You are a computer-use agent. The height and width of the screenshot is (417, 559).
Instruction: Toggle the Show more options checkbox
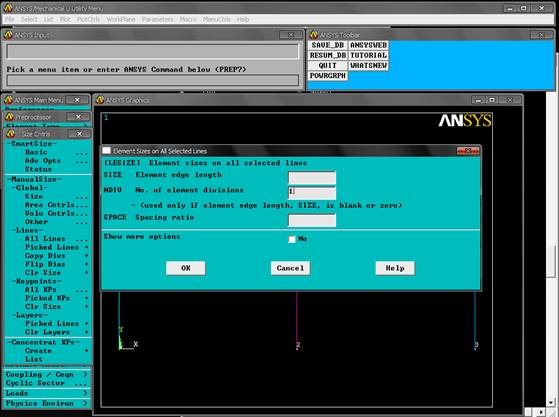[x=292, y=239]
